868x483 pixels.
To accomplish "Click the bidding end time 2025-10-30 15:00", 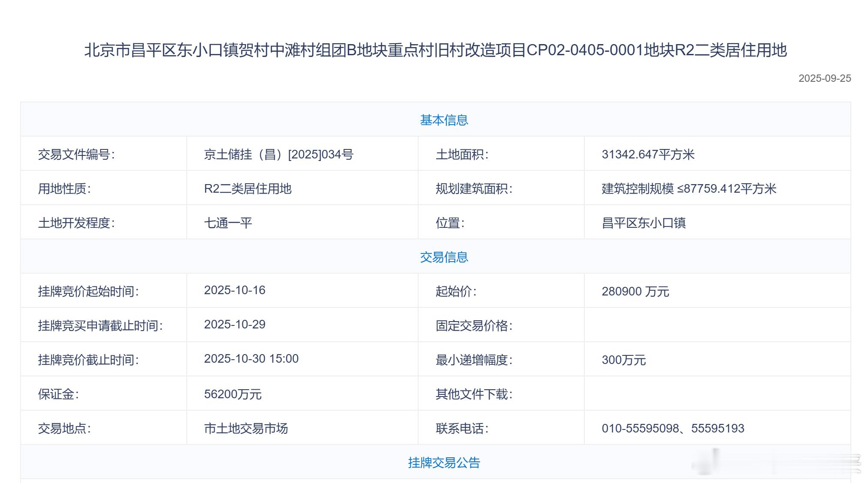I will point(251,359).
